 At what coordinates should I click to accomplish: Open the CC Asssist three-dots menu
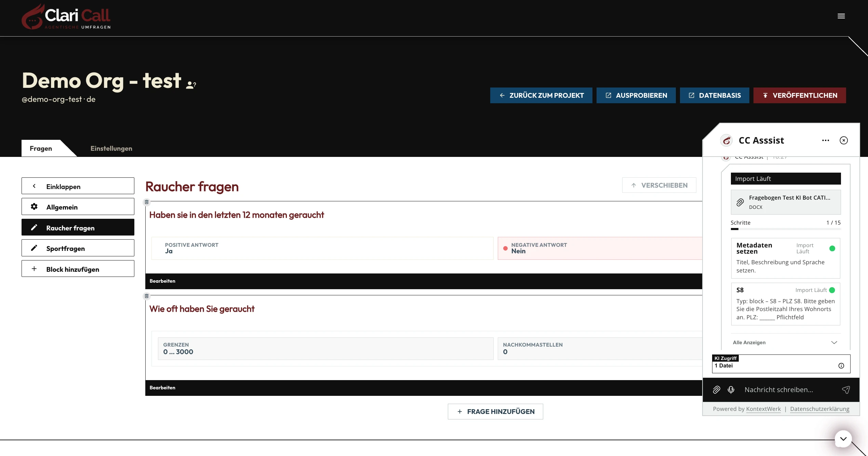[826, 140]
